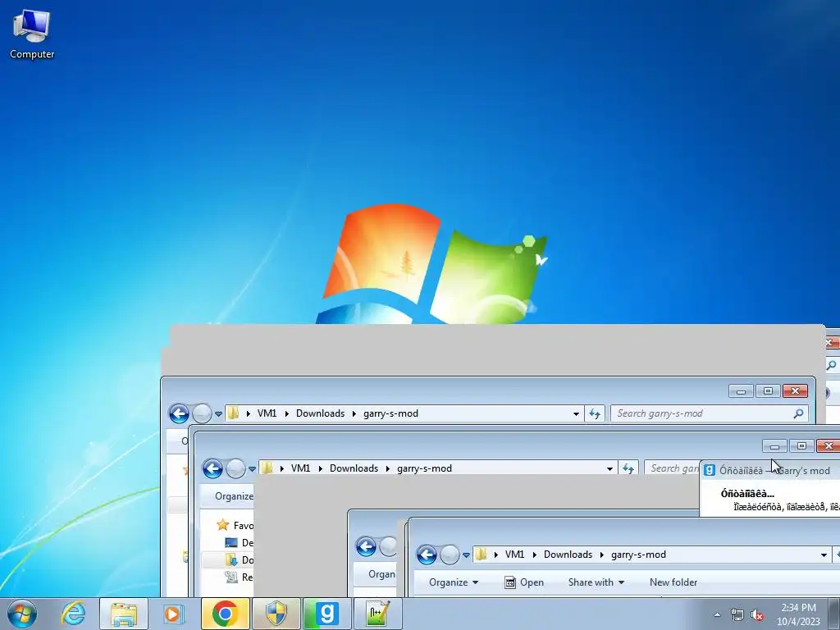This screenshot has width=840, height=630.
Task: Select the Recent Places item under Favorites
Action: (x=239, y=577)
